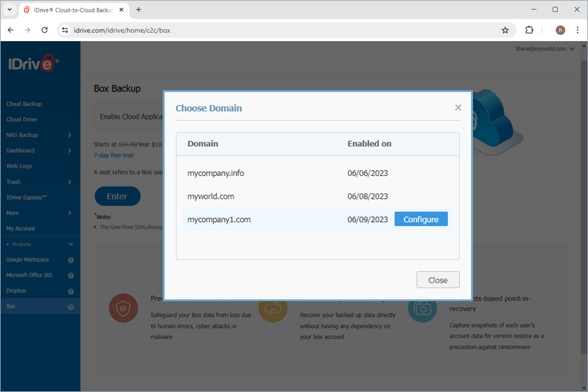
Task: Click the Configure button for mycompany1.com
Action: click(421, 219)
